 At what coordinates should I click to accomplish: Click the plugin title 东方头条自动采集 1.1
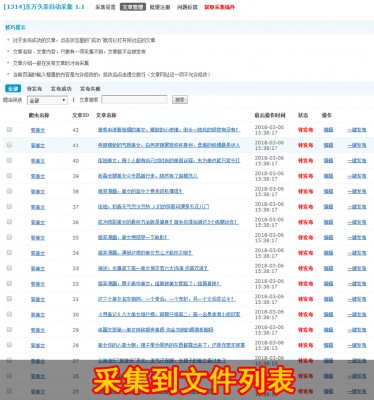point(43,7)
